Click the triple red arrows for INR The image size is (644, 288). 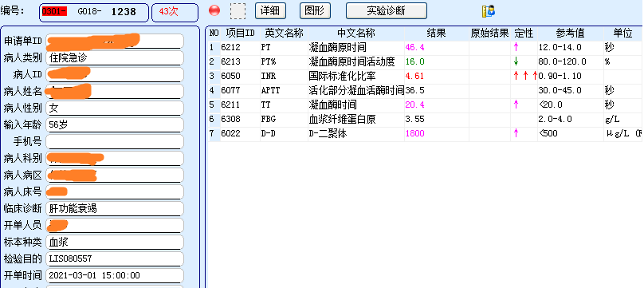coord(525,76)
